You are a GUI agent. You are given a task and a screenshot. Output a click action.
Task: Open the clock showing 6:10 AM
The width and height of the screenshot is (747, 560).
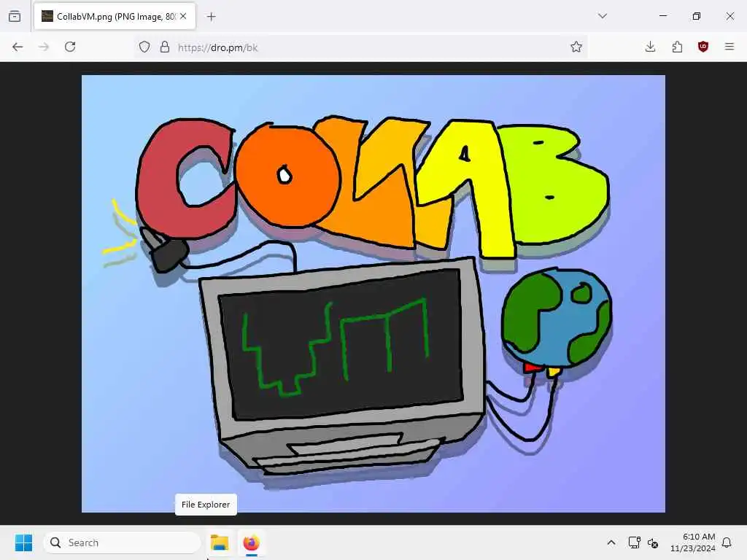tap(693, 542)
